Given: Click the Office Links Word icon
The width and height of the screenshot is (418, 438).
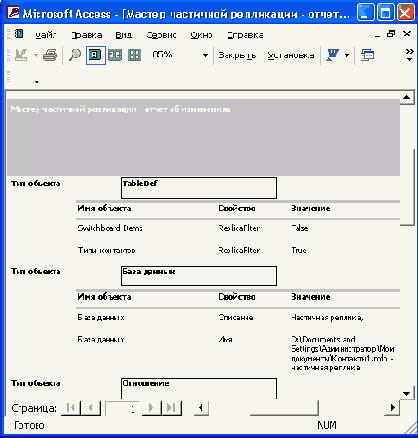Looking at the screenshot, I should 332,55.
